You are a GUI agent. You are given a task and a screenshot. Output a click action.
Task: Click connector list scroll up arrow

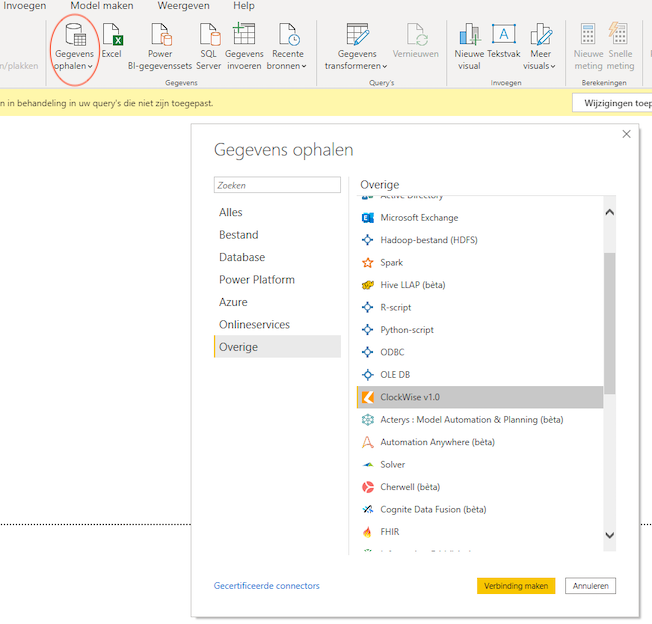click(610, 212)
